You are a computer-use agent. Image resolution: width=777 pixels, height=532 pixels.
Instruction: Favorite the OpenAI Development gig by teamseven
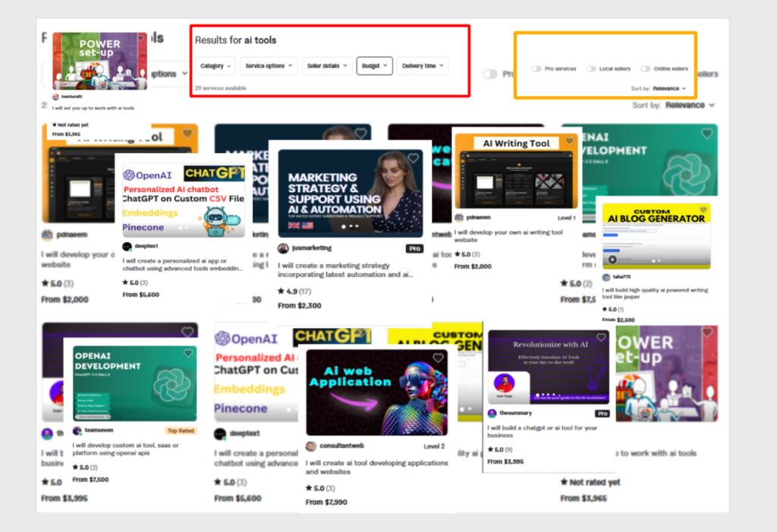tap(188, 353)
